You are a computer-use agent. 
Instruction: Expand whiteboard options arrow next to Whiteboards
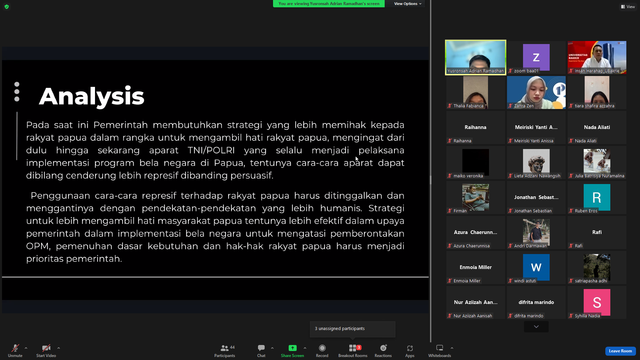coord(452,348)
